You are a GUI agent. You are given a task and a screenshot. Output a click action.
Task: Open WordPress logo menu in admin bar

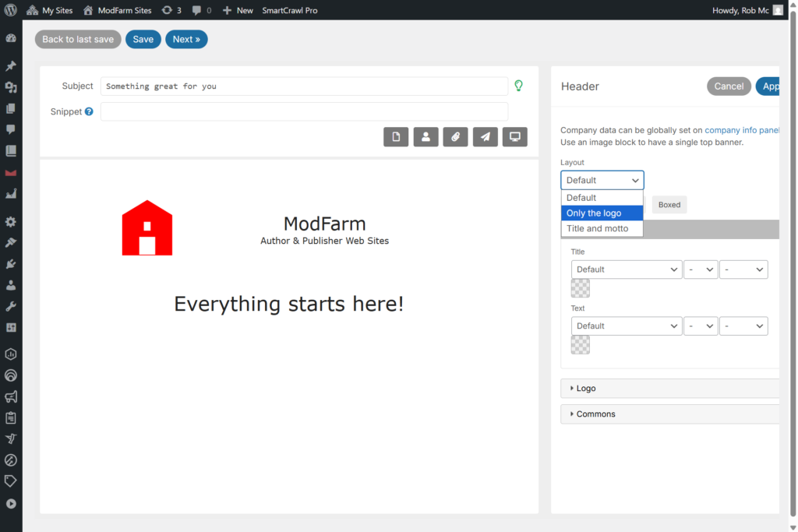click(x=11, y=10)
